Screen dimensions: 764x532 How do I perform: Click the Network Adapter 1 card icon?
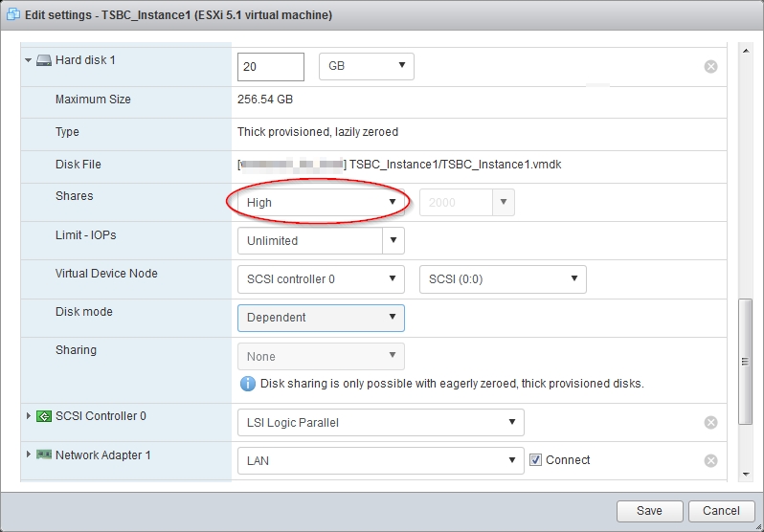click(44, 454)
